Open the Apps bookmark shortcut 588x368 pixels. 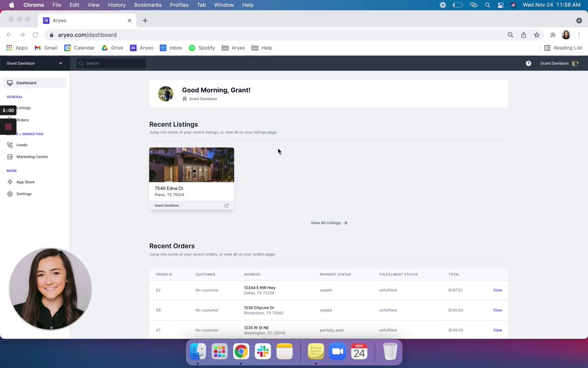coord(16,48)
